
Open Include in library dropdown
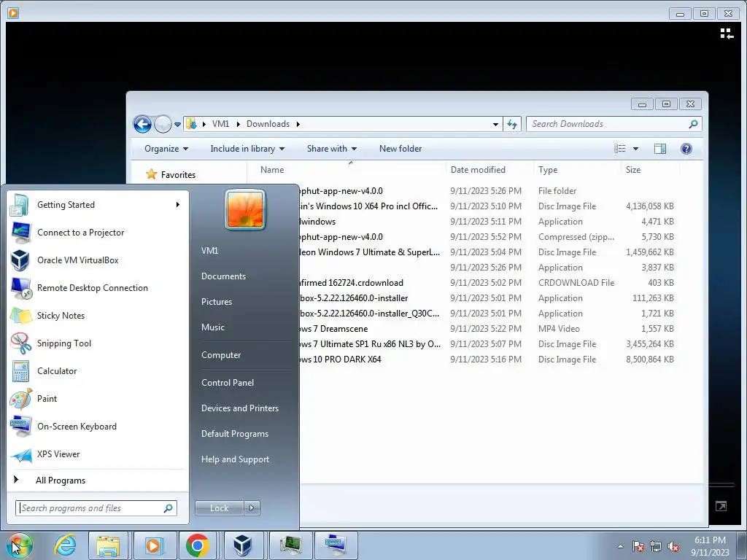(x=247, y=149)
